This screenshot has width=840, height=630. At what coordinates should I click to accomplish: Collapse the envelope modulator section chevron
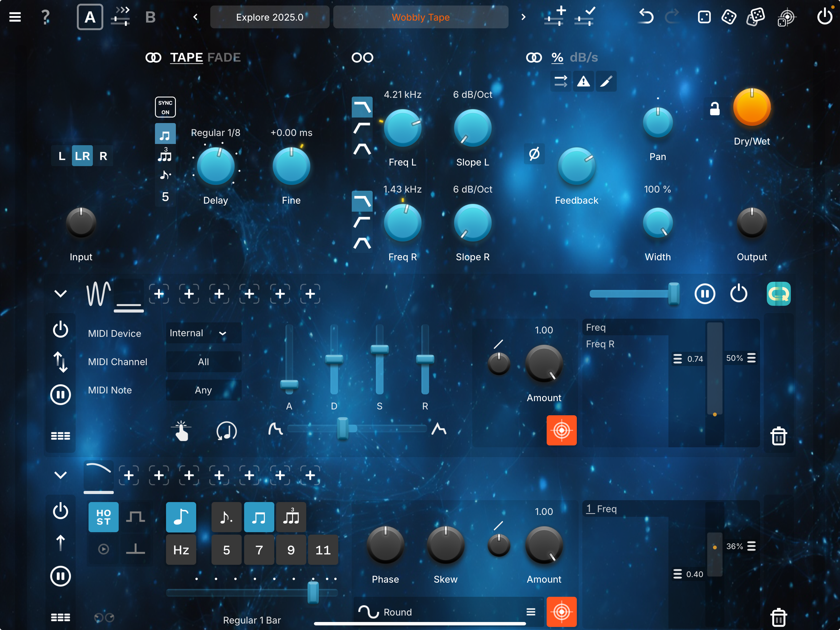tap(60, 293)
